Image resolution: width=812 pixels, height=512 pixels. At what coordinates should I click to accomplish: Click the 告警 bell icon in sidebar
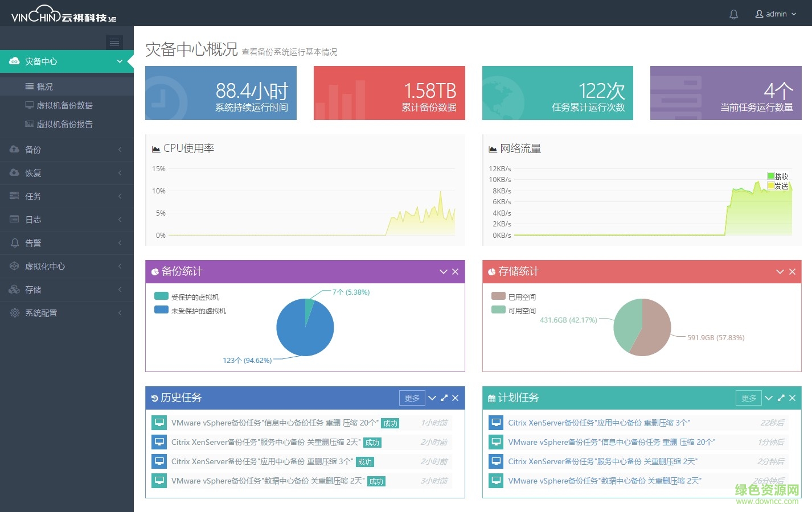click(15, 243)
